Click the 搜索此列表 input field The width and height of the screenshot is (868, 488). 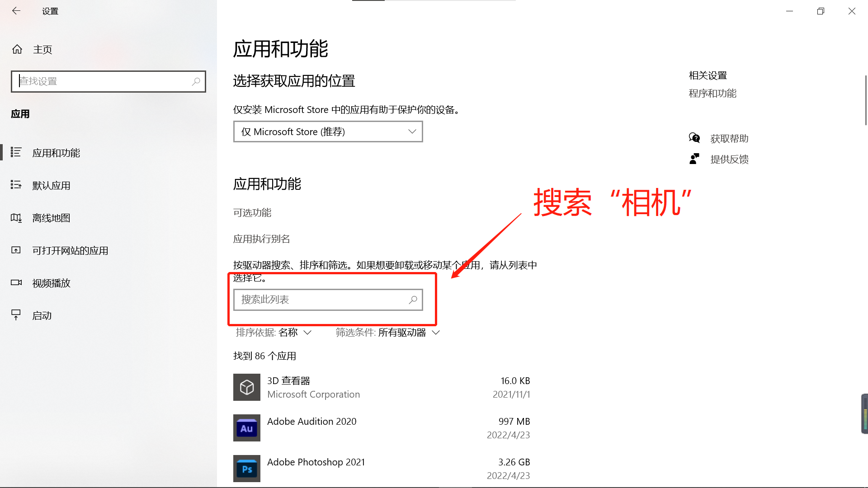[x=321, y=300]
